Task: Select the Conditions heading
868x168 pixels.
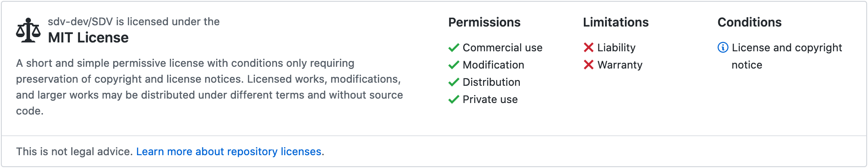Action: (x=750, y=22)
